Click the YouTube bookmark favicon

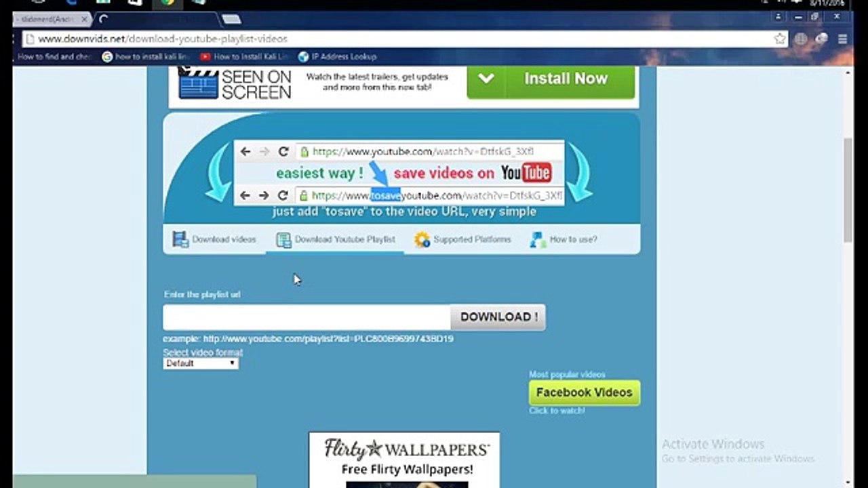click(x=205, y=57)
